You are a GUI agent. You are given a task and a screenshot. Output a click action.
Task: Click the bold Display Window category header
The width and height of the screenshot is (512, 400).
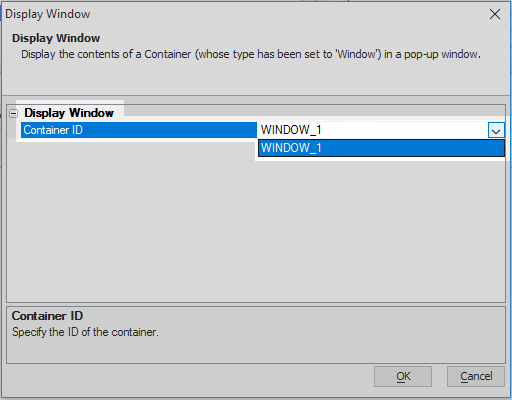(x=69, y=113)
